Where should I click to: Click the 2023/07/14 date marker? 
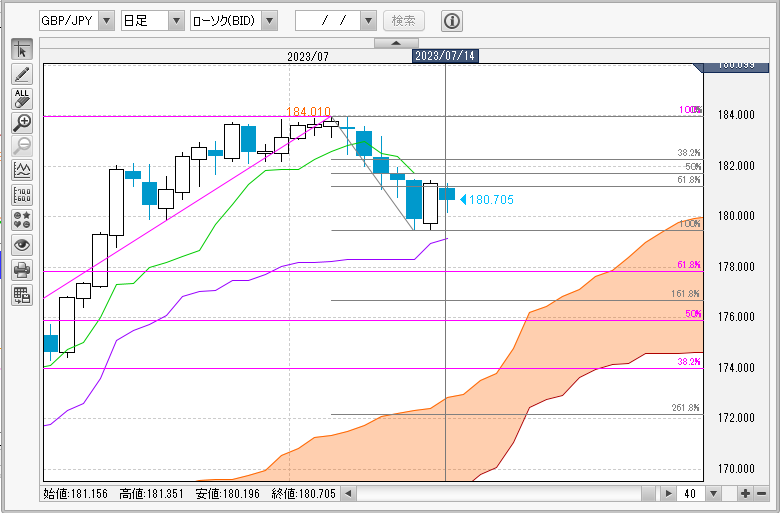pos(445,56)
